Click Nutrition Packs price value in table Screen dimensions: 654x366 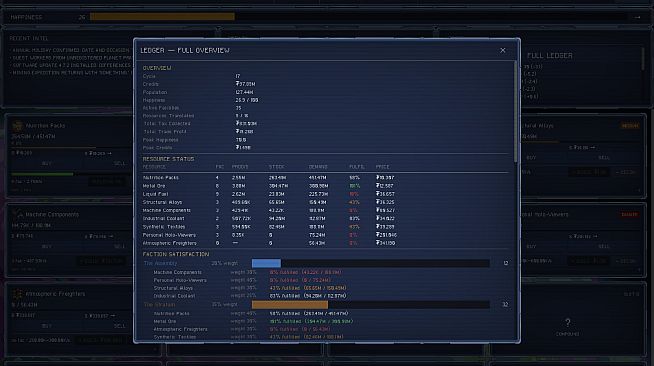[385, 178]
